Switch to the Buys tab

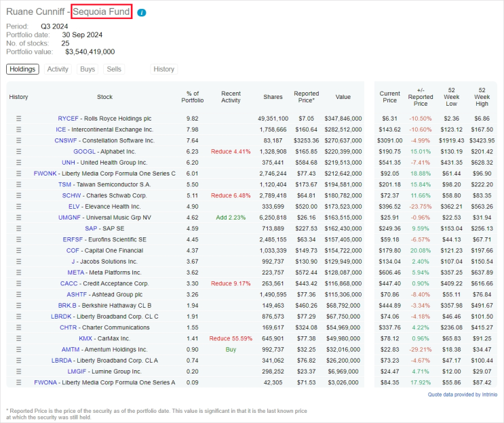click(88, 69)
